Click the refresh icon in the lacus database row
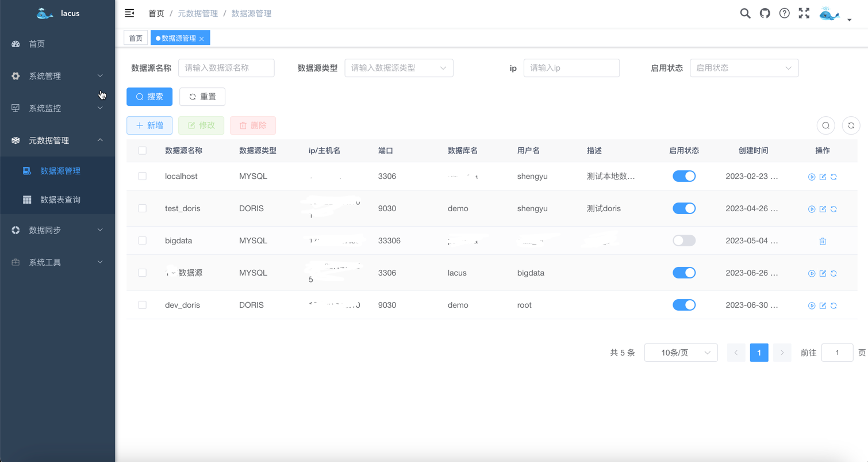 pos(834,273)
